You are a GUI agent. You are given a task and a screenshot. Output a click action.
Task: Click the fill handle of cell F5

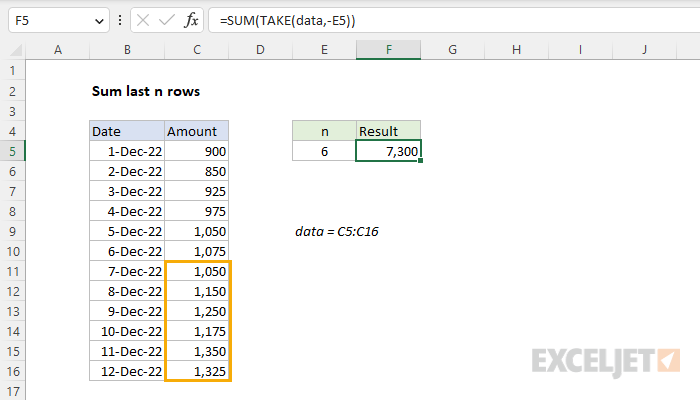coord(421,161)
